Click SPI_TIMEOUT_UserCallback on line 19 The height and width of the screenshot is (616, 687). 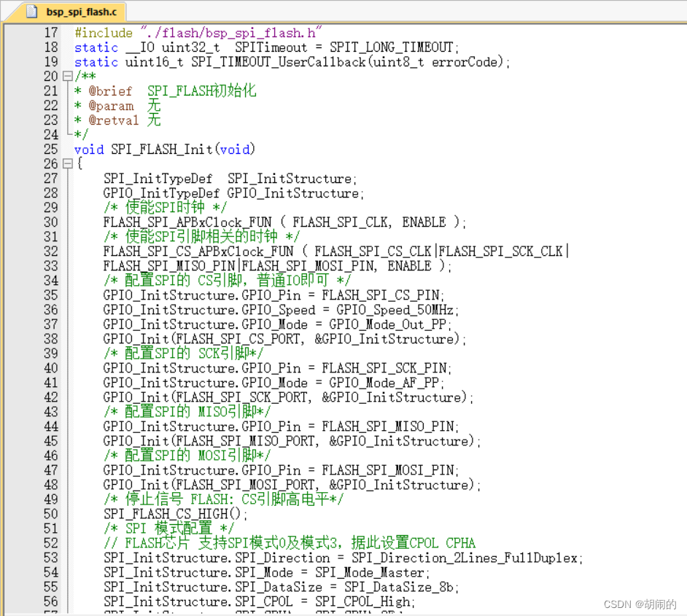(x=278, y=62)
